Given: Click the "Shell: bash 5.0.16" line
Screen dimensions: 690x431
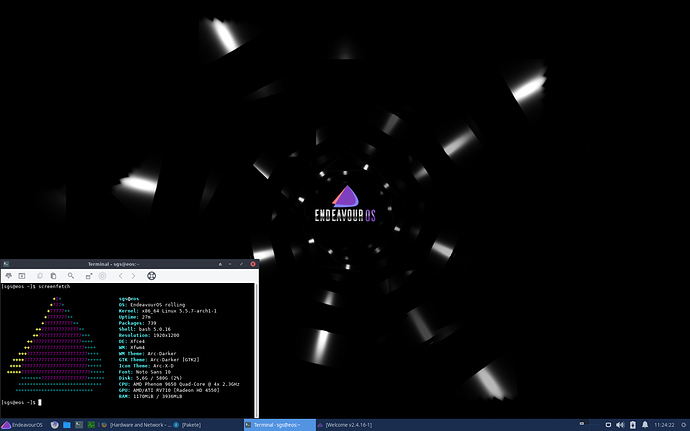Looking at the screenshot, I should [145, 329].
